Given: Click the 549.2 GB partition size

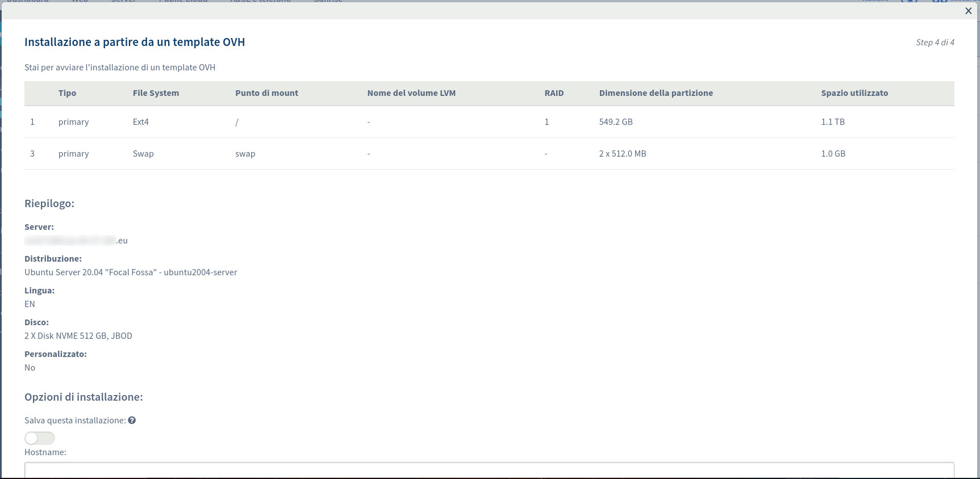Looking at the screenshot, I should coord(616,122).
